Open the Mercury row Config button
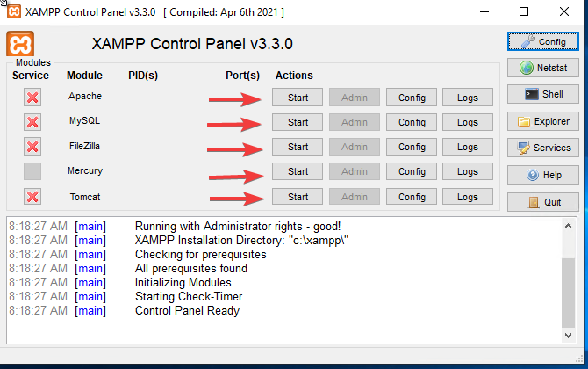The width and height of the screenshot is (588, 369). pyautogui.click(x=412, y=171)
